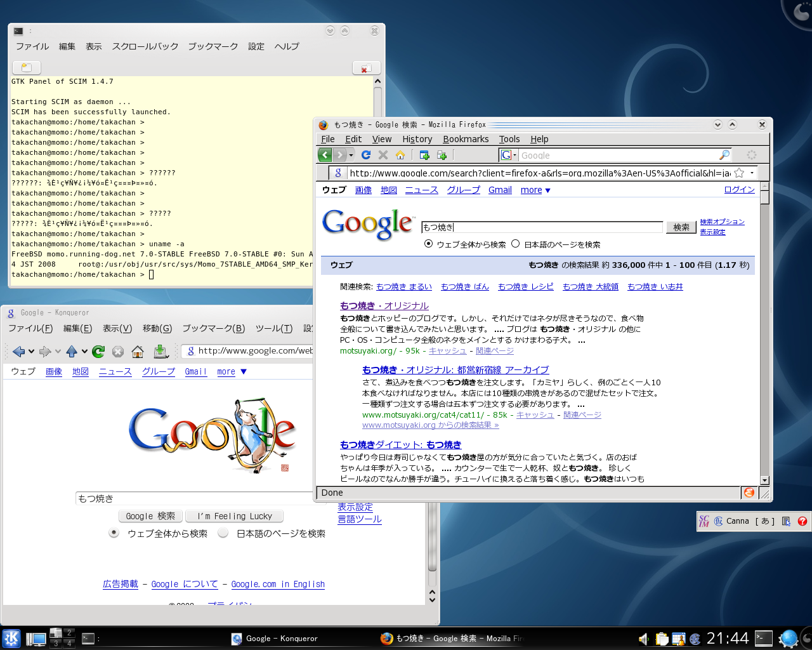The width and height of the screenshot is (812, 650).
Task: Click Google favicon in Firefox address bar
Action: click(x=338, y=173)
